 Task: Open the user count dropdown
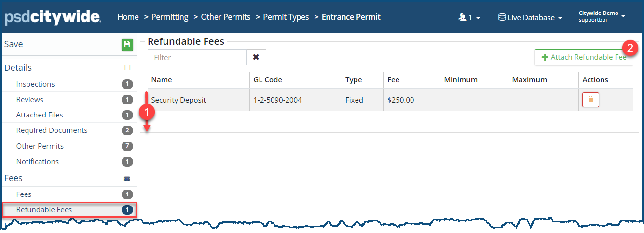point(469,17)
